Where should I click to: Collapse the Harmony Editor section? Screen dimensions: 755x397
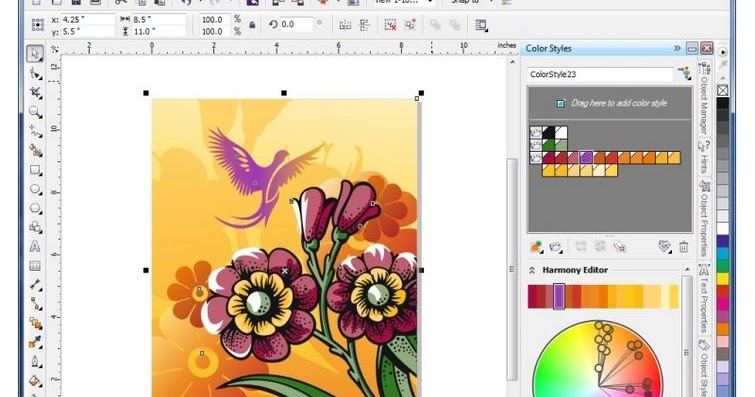coord(532,270)
